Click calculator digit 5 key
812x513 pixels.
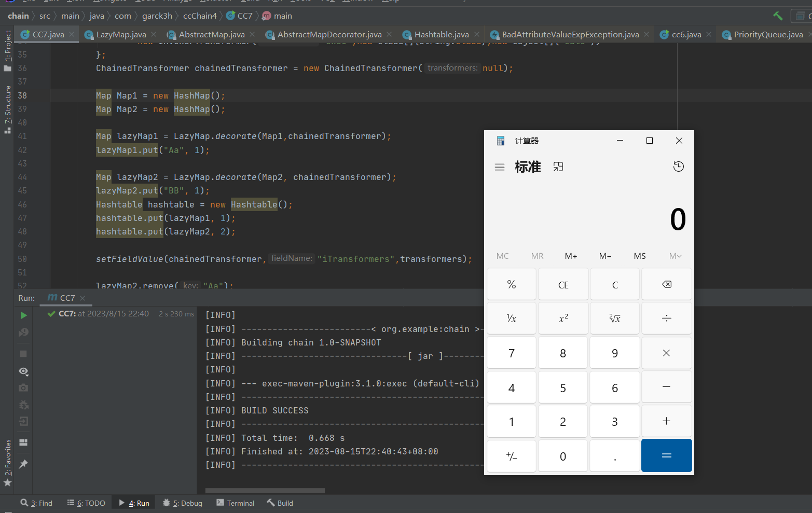[563, 387]
